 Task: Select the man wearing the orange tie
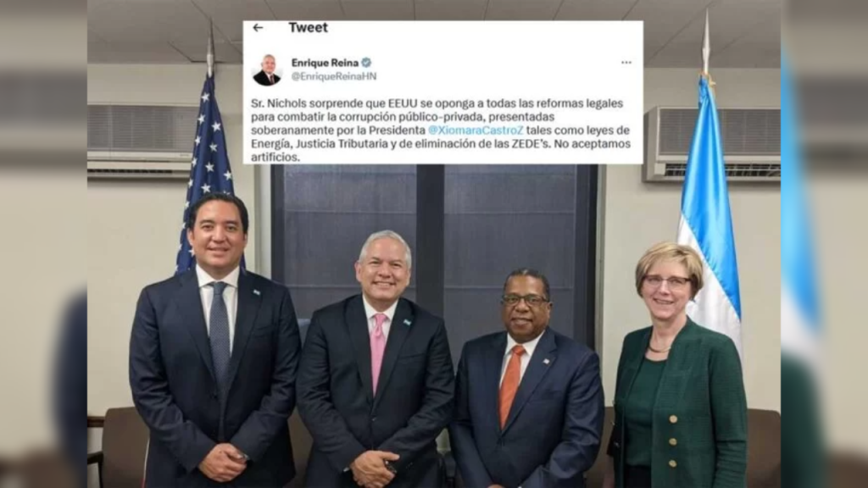[527, 379]
